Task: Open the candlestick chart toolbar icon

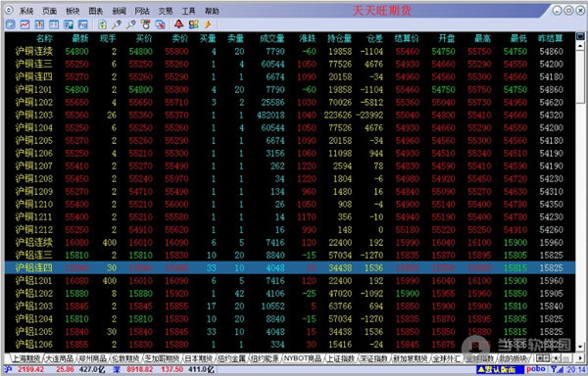Action: pos(39,24)
